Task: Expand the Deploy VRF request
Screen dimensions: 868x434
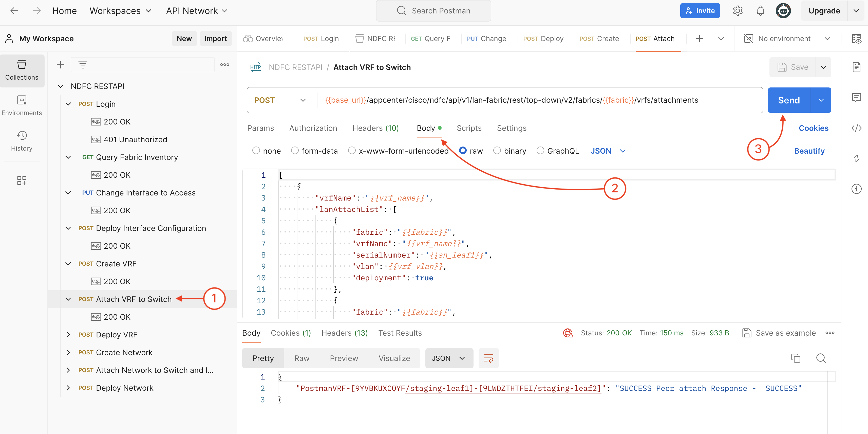Action: 68,335
